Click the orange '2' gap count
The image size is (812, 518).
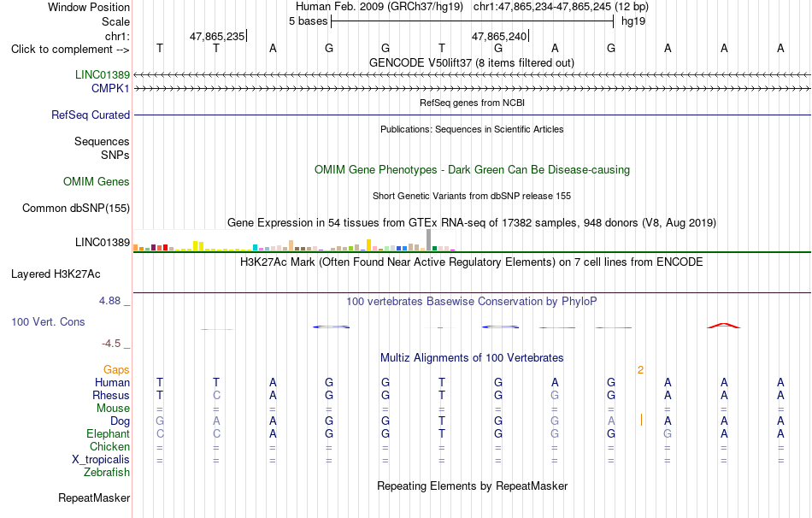tap(640, 370)
